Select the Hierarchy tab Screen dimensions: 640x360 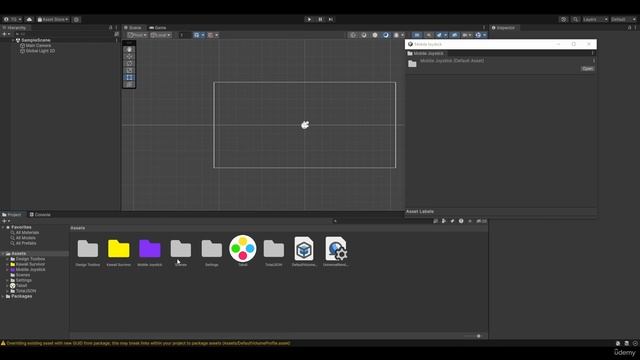14,28
